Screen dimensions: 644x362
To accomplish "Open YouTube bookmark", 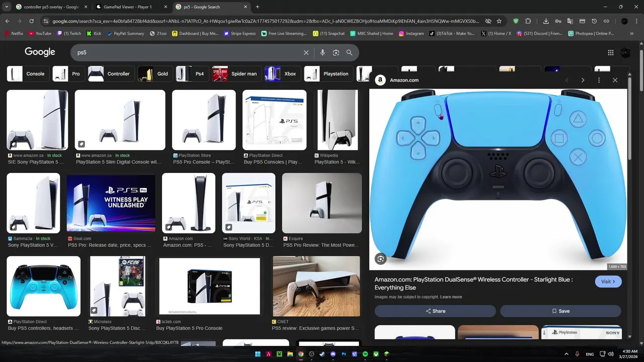I will pos(40,34).
